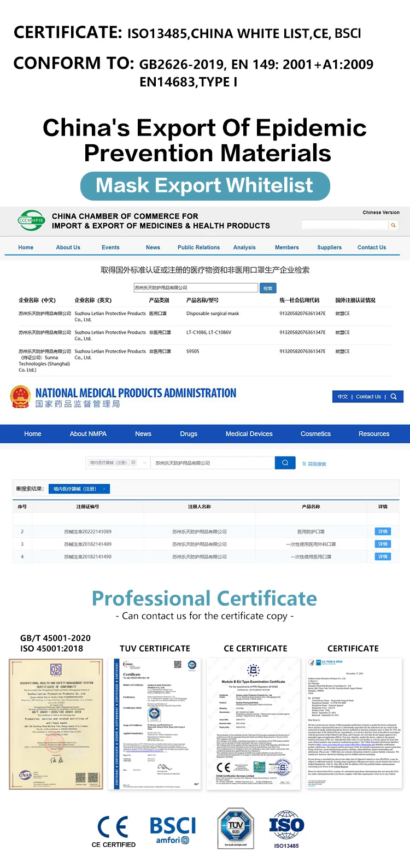Image resolution: width=410 pixels, height=868 pixels.
Task: Click the orange search icon near Chinese Version
Action: tap(393, 225)
